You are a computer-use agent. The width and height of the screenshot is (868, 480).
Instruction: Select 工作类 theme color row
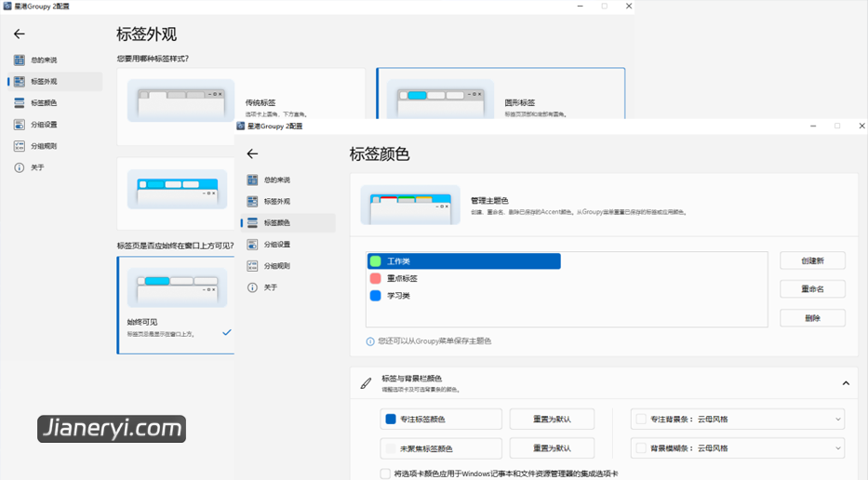(x=464, y=261)
